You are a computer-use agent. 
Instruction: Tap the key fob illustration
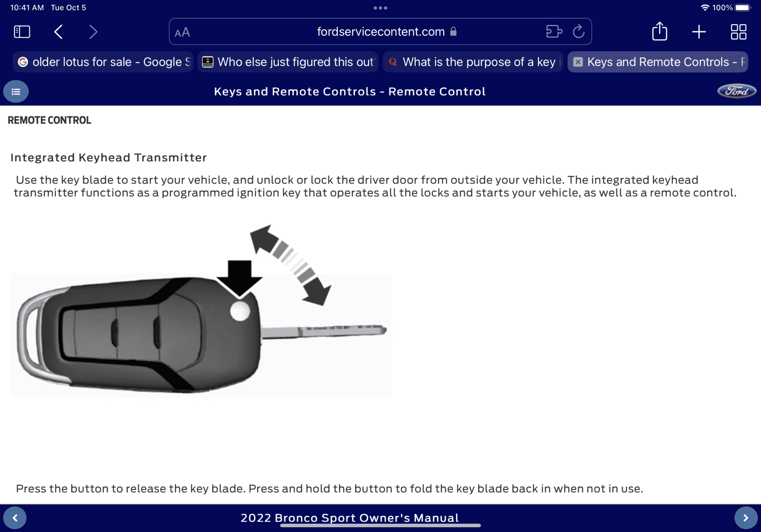pyautogui.click(x=201, y=311)
